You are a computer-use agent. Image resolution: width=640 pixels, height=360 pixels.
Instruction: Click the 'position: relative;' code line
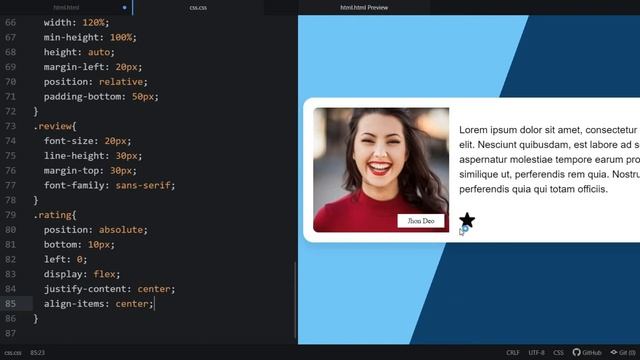click(96, 82)
